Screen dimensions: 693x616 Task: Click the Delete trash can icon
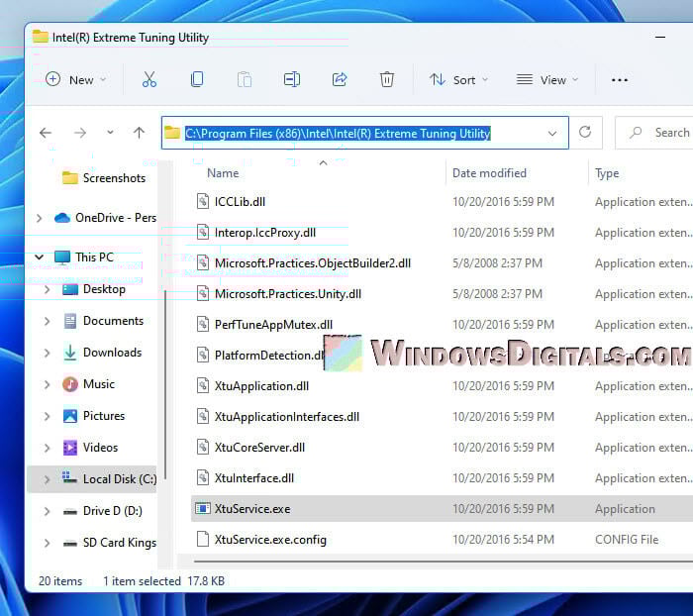pos(387,79)
